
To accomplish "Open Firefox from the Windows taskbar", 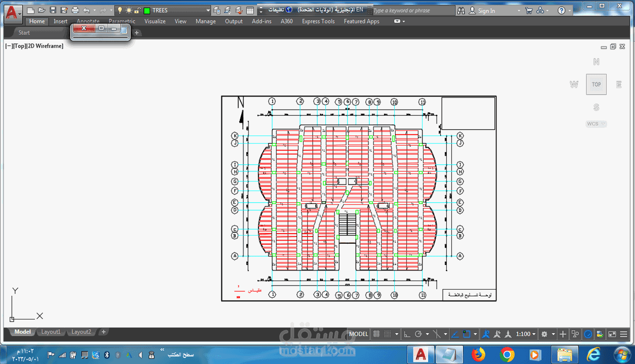I will [x=478, y=354].
